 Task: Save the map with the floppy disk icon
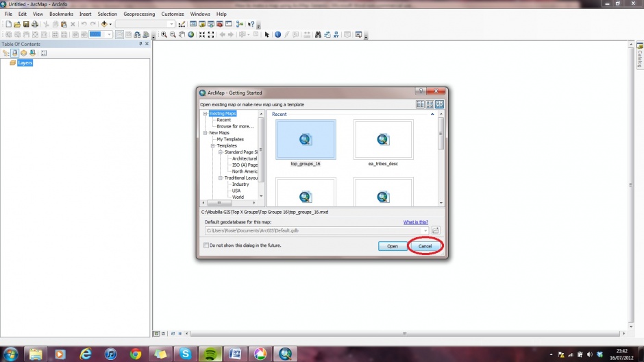(26, 24)
